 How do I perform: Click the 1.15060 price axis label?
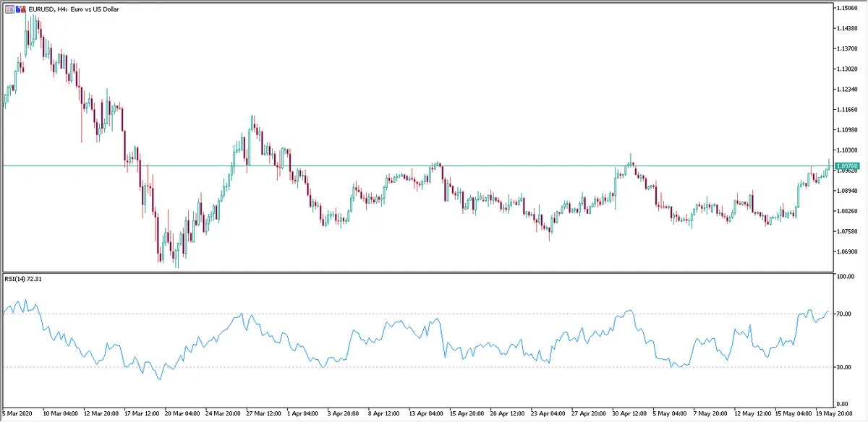point(846,8)
